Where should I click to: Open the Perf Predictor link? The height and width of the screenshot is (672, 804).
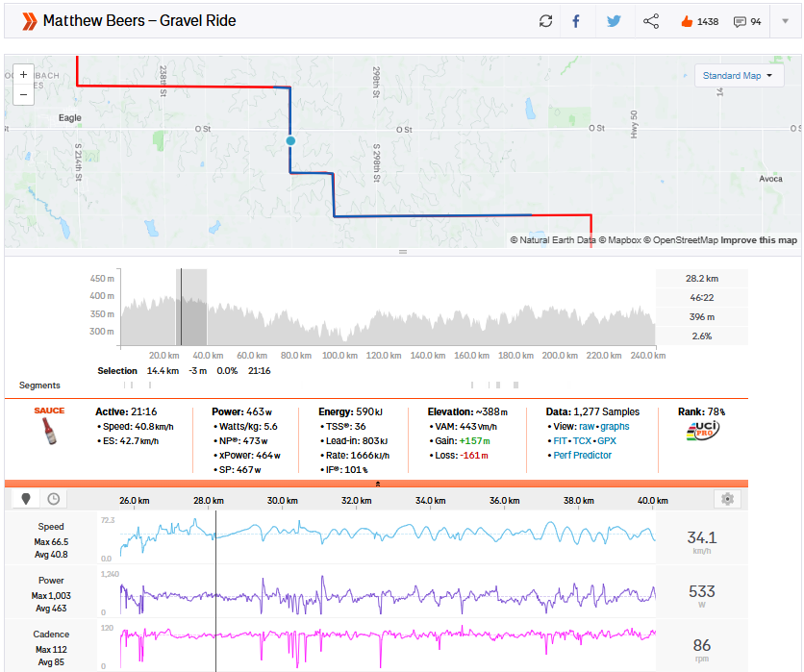pyautogui.click(x=582, y=455)
